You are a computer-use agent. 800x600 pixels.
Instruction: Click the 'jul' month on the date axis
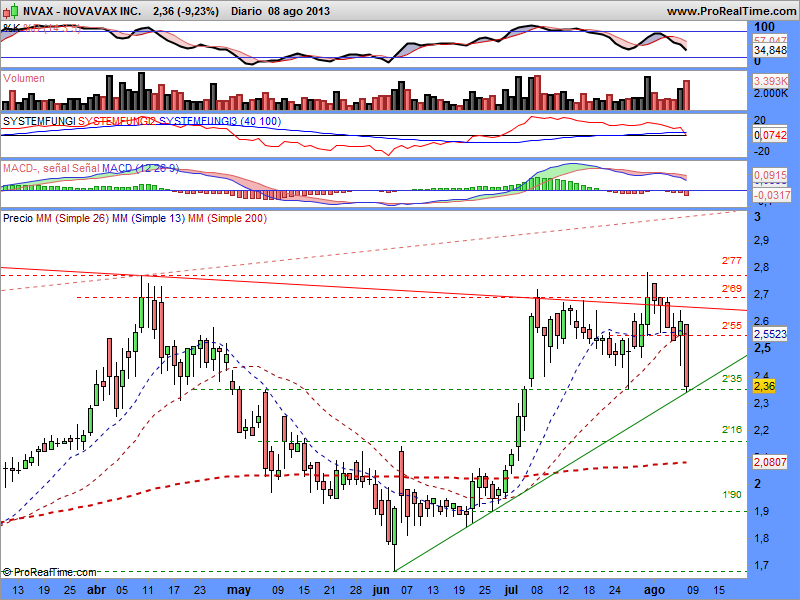click(510, 590)
